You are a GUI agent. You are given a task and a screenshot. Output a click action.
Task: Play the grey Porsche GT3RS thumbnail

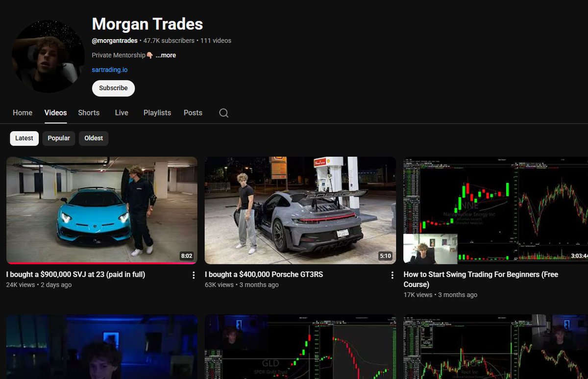click(300, 210)
